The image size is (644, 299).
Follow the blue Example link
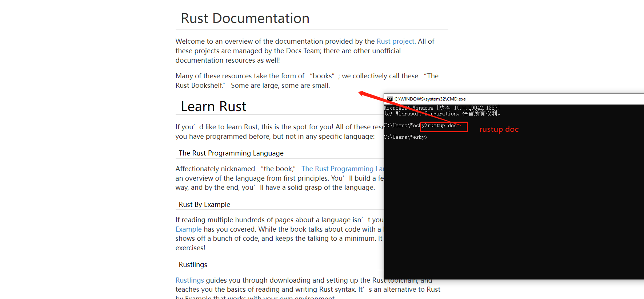[188, 229]
